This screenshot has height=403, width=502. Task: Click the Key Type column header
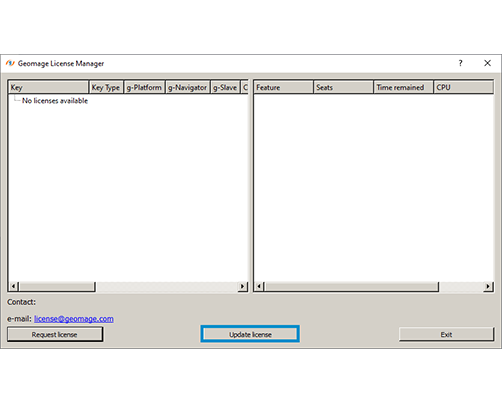pyautogui.click(x=106, y=87)
